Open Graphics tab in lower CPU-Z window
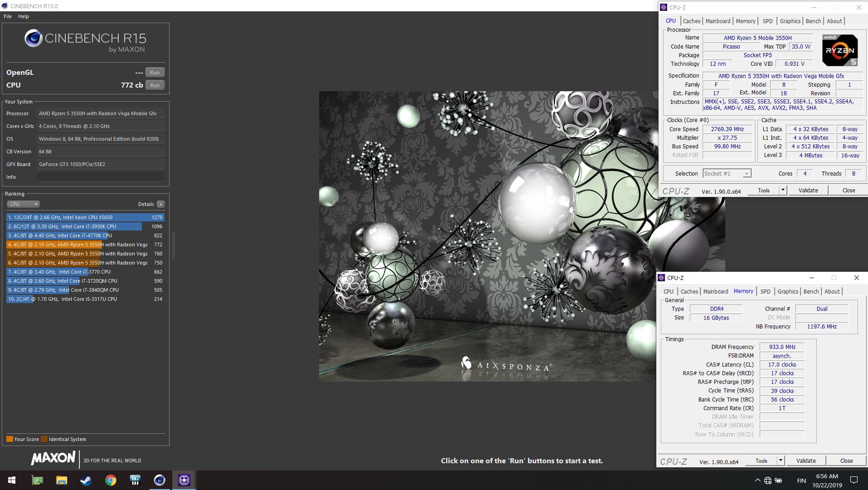This screenshot has height=490, width=868. coord(788,292)
